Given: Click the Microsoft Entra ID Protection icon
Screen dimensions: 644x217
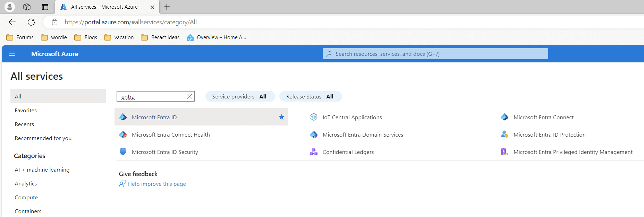Looking at the screenshot, I should tap(505, 134).
